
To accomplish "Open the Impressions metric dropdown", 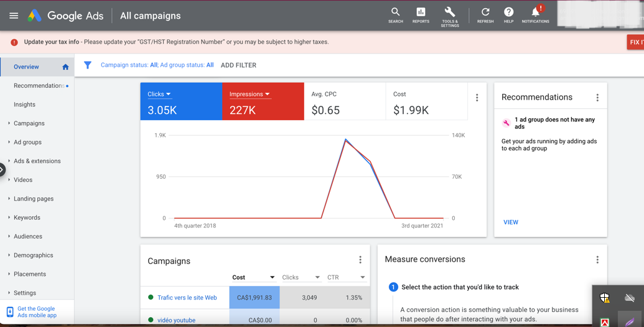I will (250, 94).
